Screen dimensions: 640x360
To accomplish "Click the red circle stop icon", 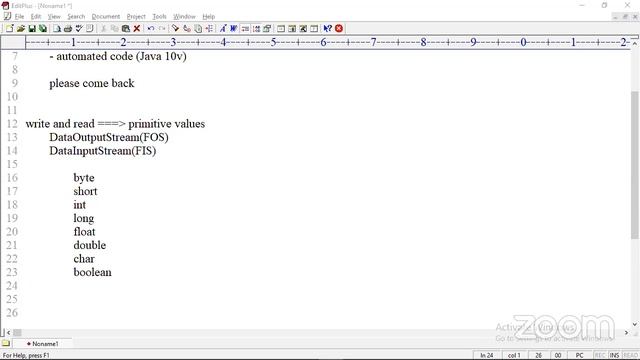I will coord(339,29).
